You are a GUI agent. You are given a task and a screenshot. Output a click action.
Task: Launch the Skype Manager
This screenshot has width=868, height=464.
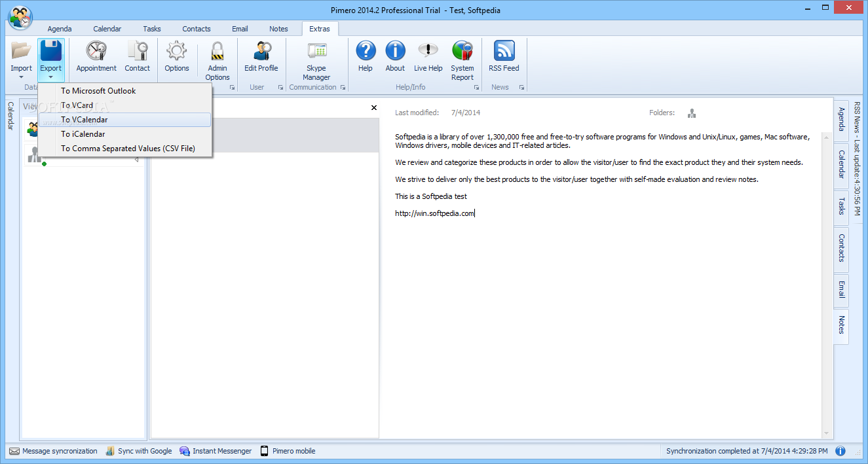(316, 60)
